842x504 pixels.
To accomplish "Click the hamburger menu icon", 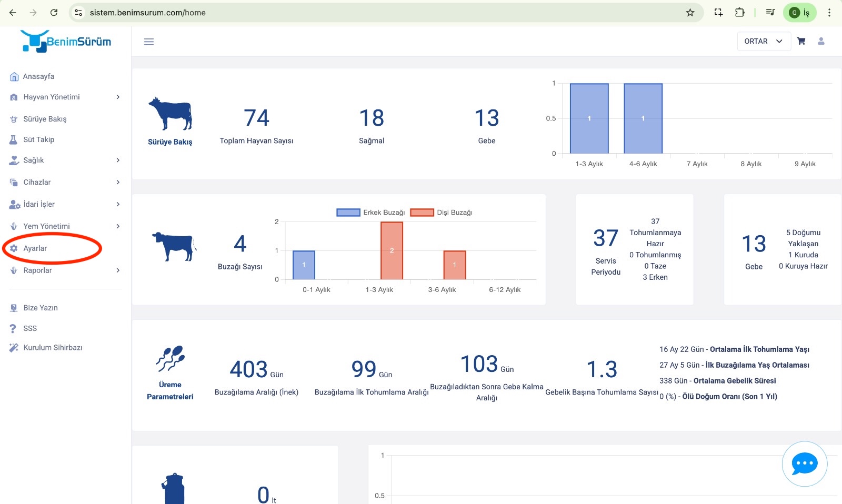I will 149,42.
